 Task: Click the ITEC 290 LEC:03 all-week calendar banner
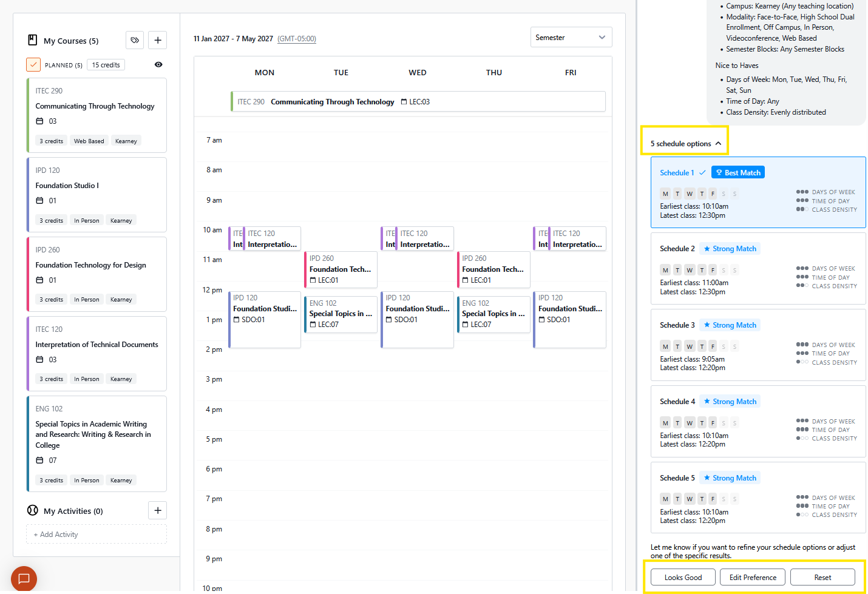point(418,101)
